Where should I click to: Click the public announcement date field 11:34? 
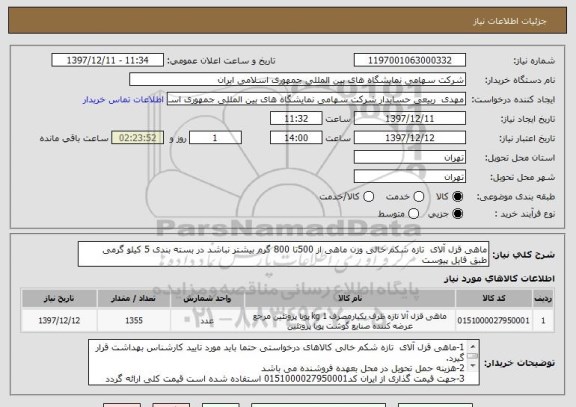point(108,60)
